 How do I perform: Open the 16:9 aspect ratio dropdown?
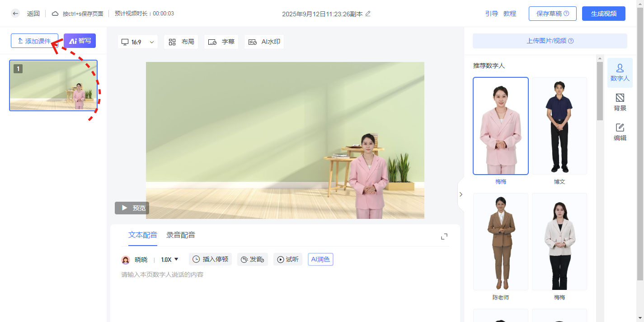(x=138, y=42)
